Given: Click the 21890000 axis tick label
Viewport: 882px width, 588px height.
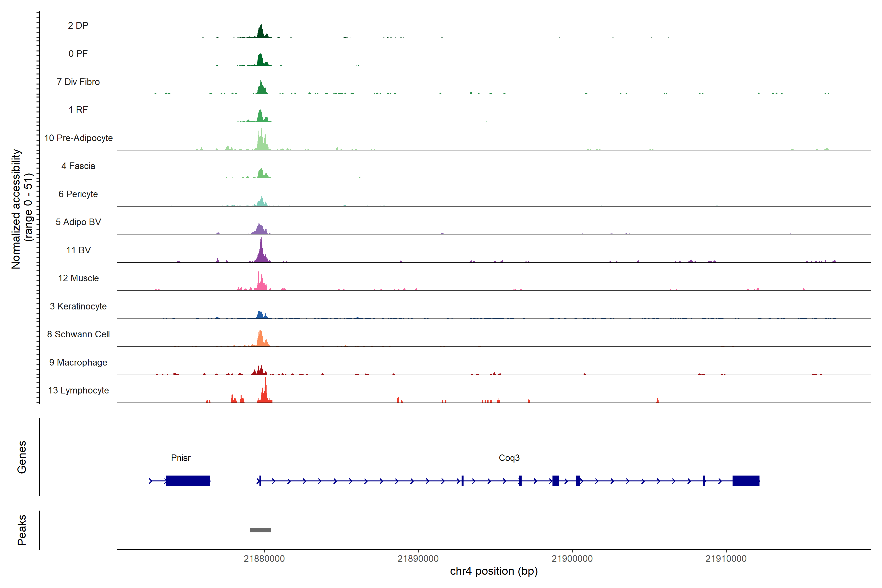Looking at the screenshot, I should coord(418,559).
